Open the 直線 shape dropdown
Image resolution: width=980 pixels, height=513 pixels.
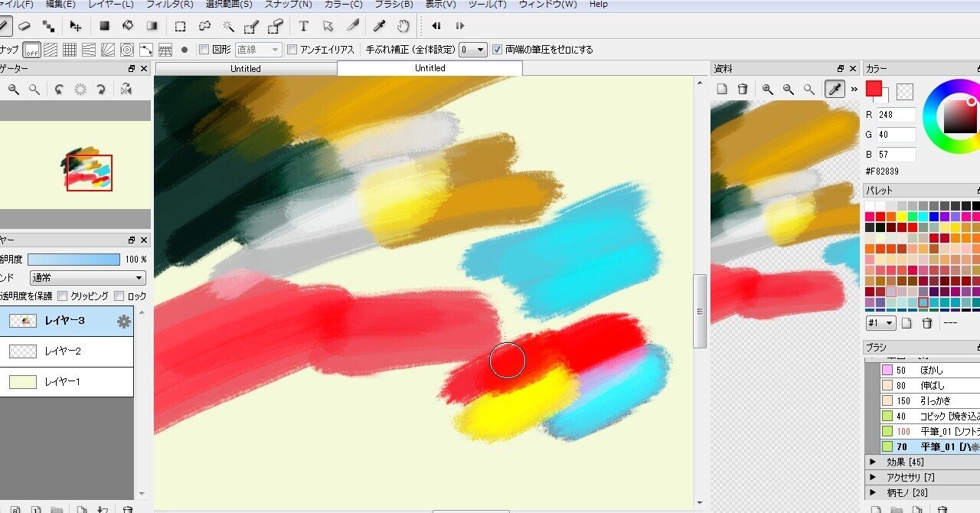click(x=257, y=49)
